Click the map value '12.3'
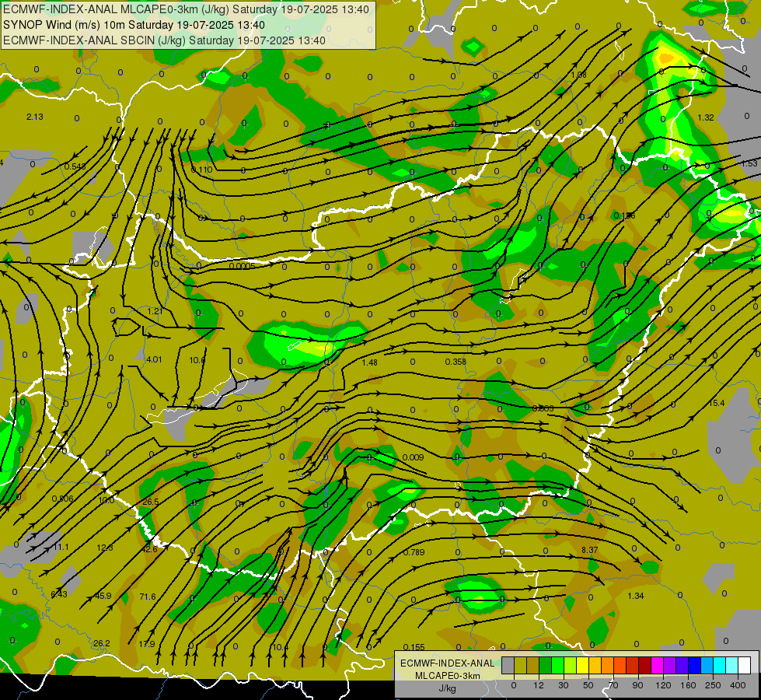The image size is (761, 700). [x=105, y=548]
